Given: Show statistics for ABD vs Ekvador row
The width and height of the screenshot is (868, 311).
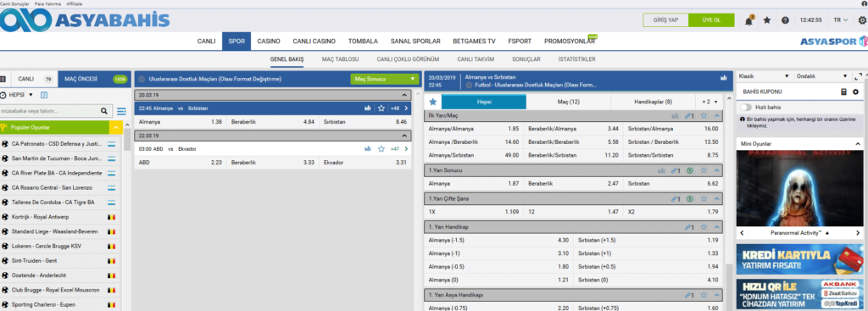Looking at the screenshot, I should pyautogui.click(x=368, y=149).
